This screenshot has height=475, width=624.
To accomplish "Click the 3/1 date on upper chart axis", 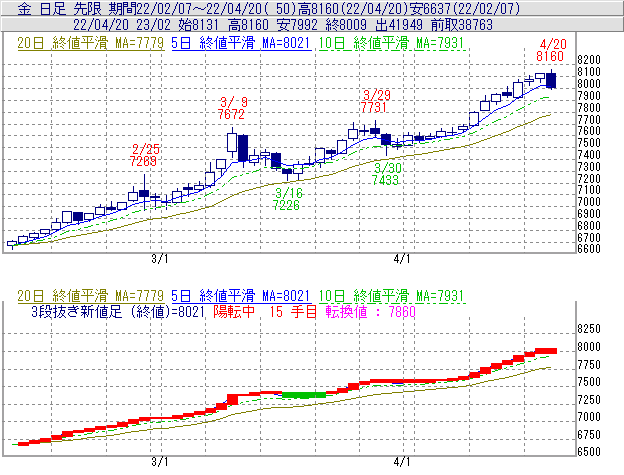I will pyautogui.click(x=160, y=259).
